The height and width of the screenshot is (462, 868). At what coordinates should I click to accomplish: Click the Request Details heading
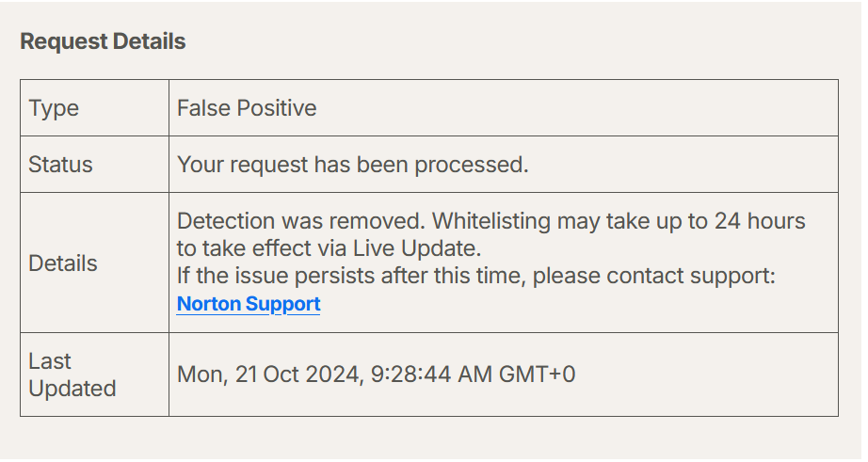point(103,42)
